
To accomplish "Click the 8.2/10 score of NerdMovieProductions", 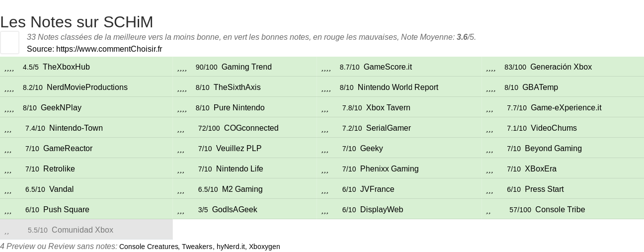I will [33, 87].
